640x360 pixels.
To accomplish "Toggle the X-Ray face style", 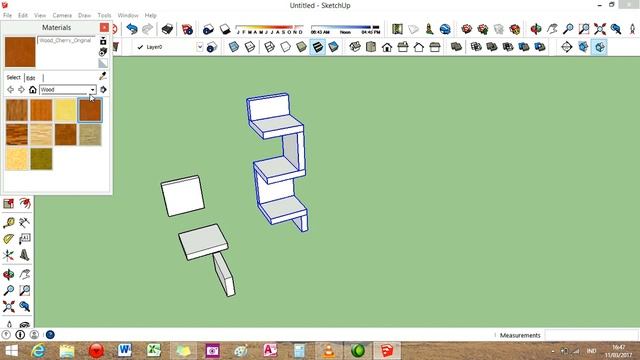I will coord(233,47).
